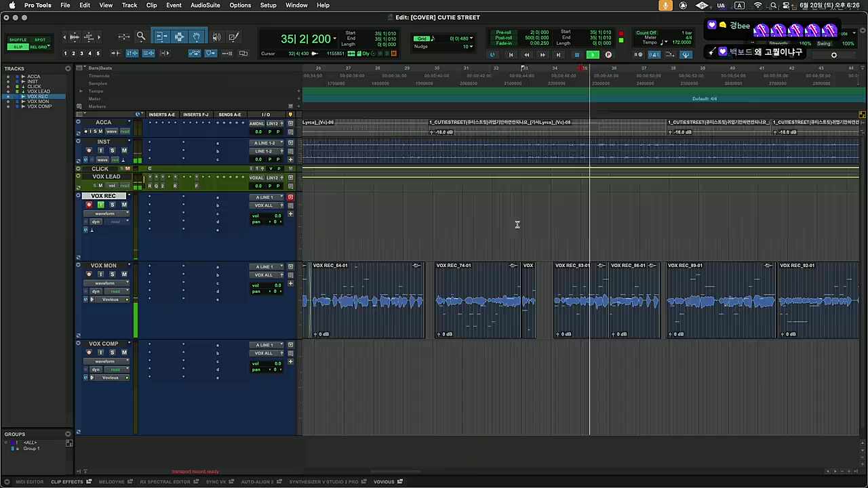The image size is (868, 488).
Task: Toggle SLIP edit mode
Action: point(18,47)
